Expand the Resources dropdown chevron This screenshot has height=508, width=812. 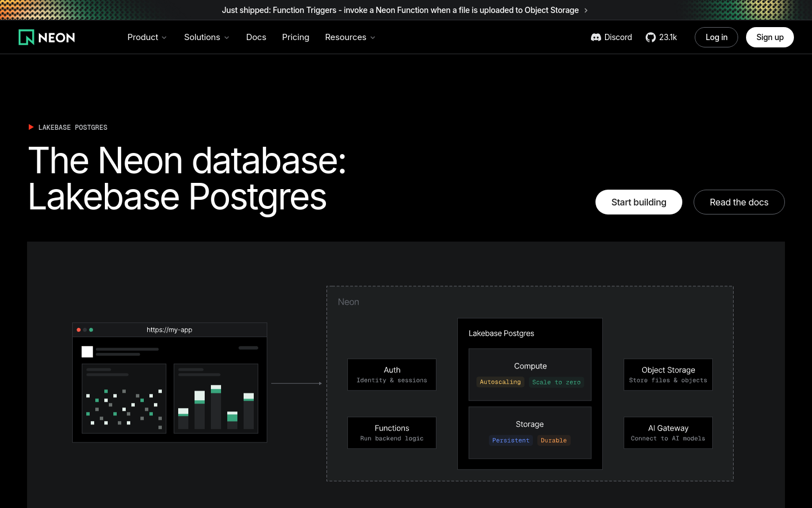point(373,38)
